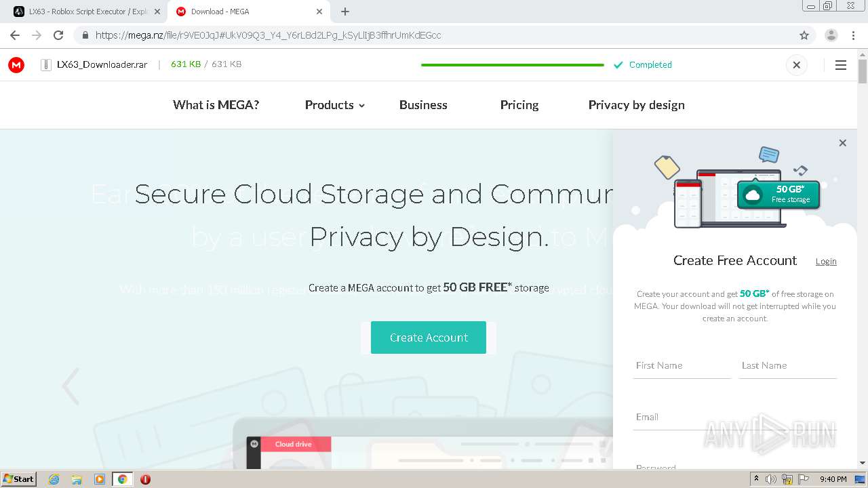
Task: Open the Chrome three-dot menu
Action: [x=853, y=35]
